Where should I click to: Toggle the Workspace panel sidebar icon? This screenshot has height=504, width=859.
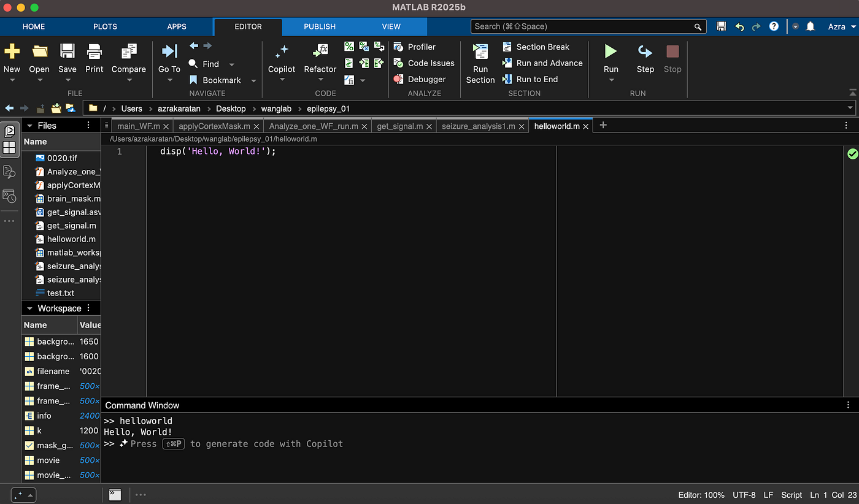9,148
